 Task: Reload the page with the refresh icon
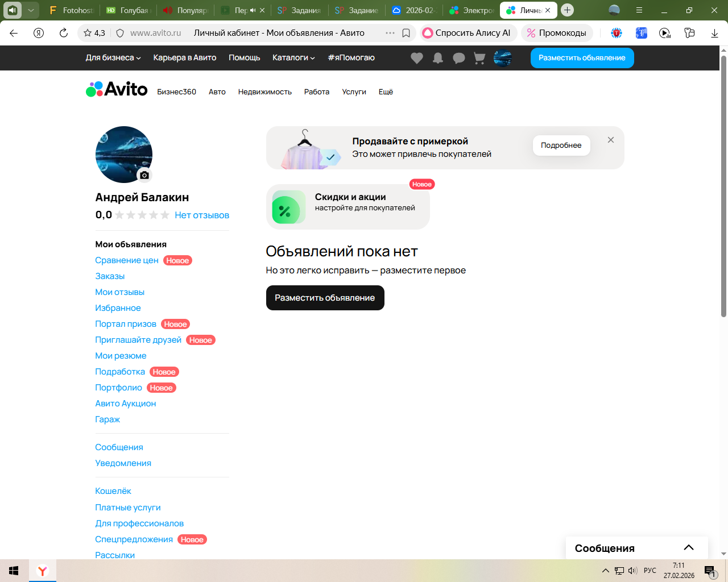[64, 33]
